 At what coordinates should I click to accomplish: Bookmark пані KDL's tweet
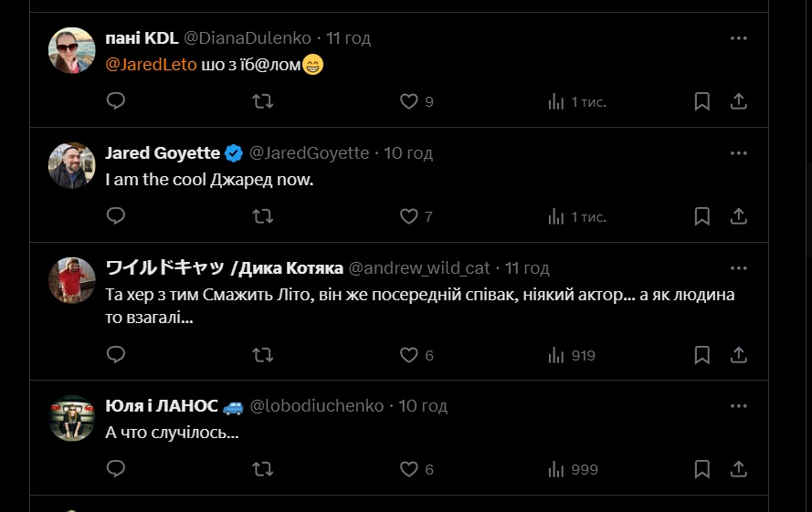[701, 101]
